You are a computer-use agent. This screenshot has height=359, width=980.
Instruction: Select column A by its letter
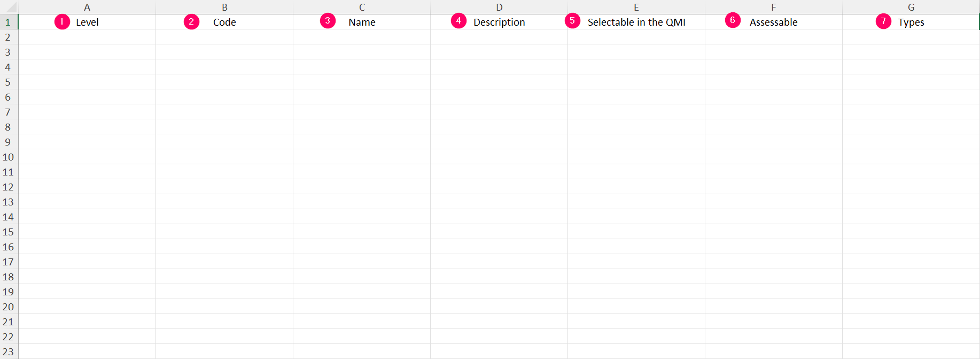(x=87, y=7)
